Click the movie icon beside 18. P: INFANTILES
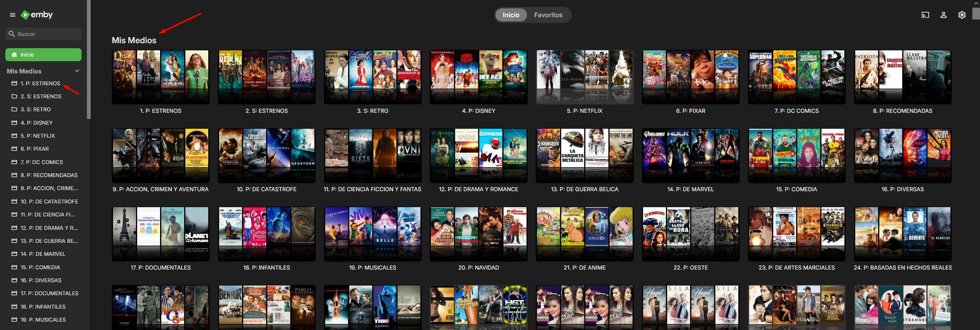 click(14, 307)
